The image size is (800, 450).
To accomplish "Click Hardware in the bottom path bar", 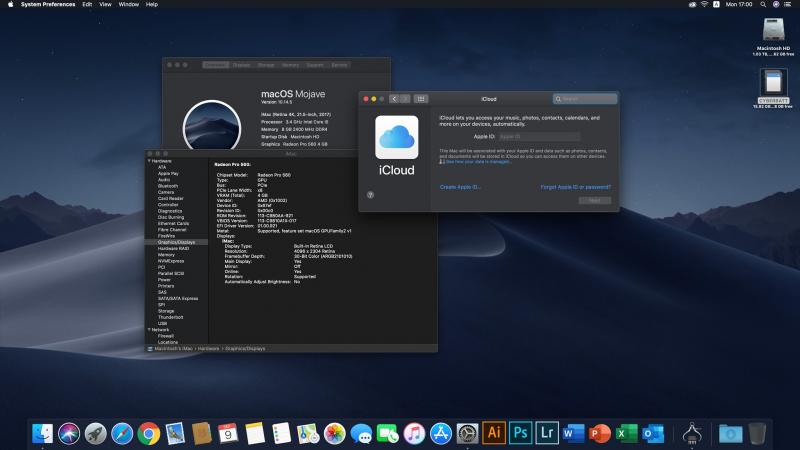I will coord(208,348).
